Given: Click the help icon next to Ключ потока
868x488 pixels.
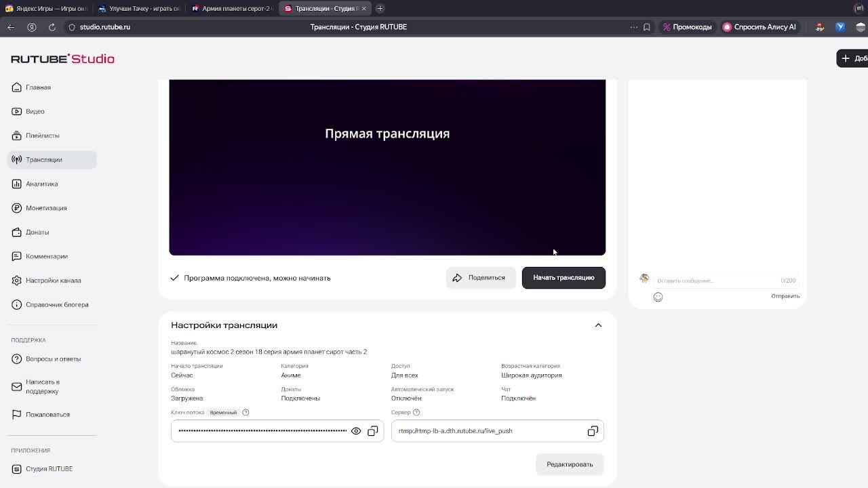Looking at the screenshot, I should coord(245,412).
